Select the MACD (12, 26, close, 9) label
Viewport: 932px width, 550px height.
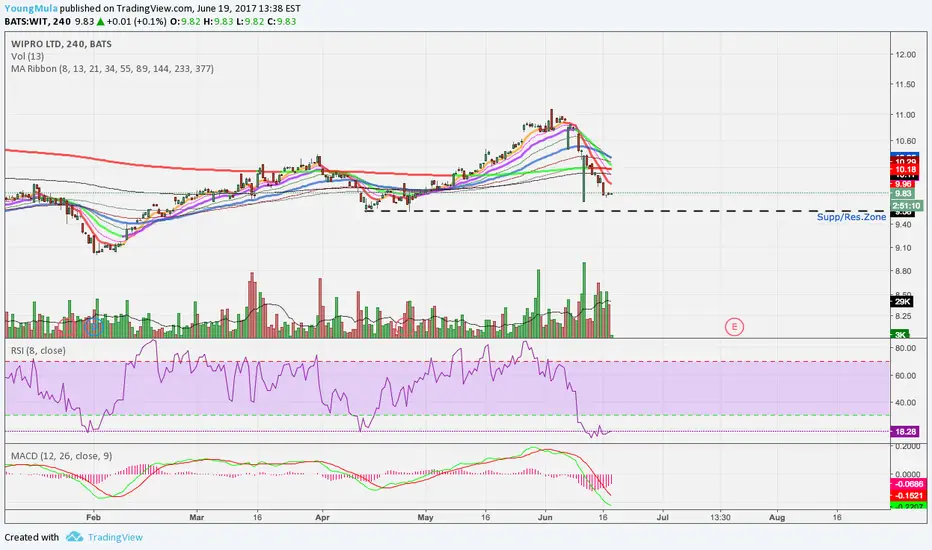tap(62, 456)
